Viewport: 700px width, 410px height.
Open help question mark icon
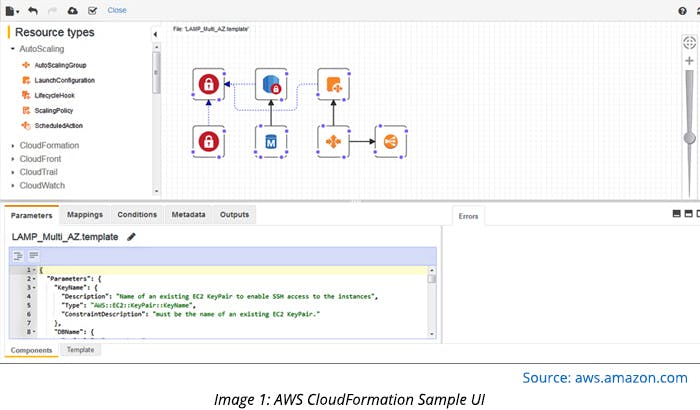(682, 11)
